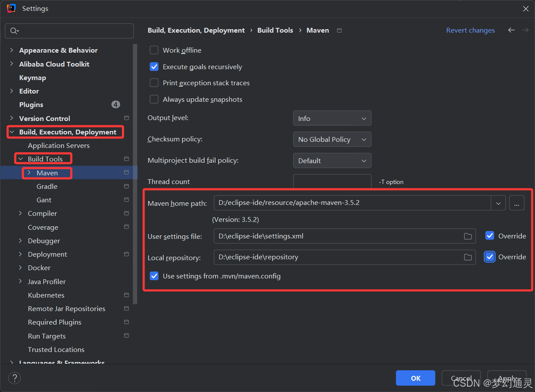Click project-scope icon on Maven row
Viewport: 535px width, 392px height.
(126, 173)
